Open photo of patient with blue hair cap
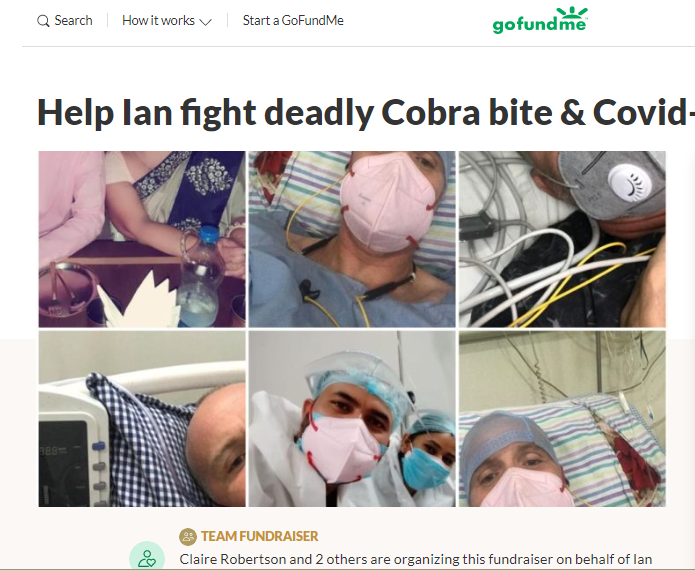695x573 pixels. tap(562, 419)
